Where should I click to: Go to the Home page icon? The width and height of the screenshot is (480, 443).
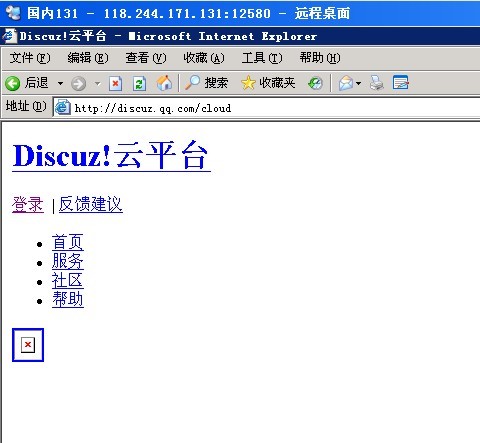coord(164,83)
